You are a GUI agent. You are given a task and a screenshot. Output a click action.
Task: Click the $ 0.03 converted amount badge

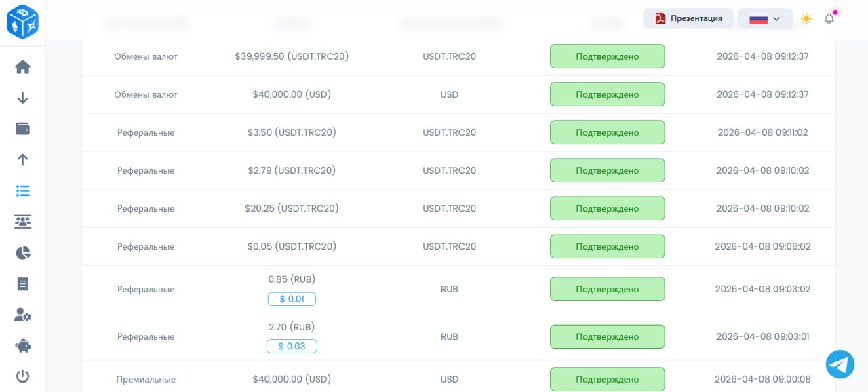click(292, 347)
